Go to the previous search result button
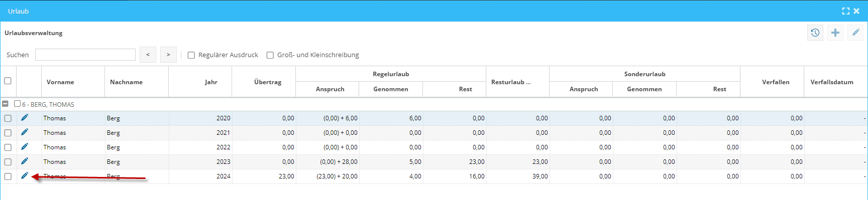 (x=148, y=55)
